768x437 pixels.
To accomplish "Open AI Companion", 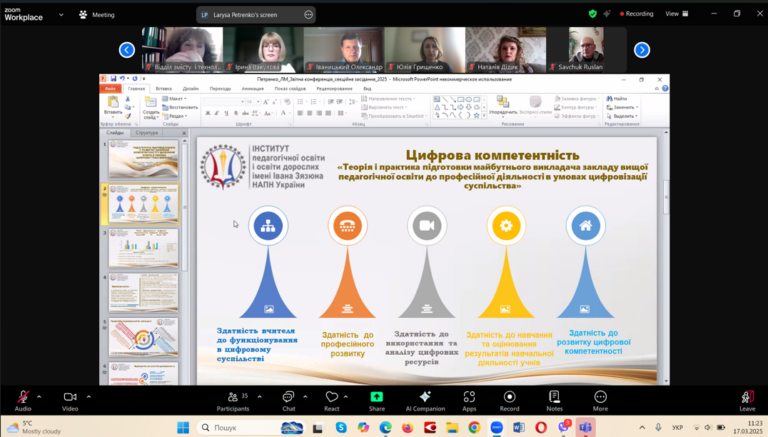I will coord(425,397).
